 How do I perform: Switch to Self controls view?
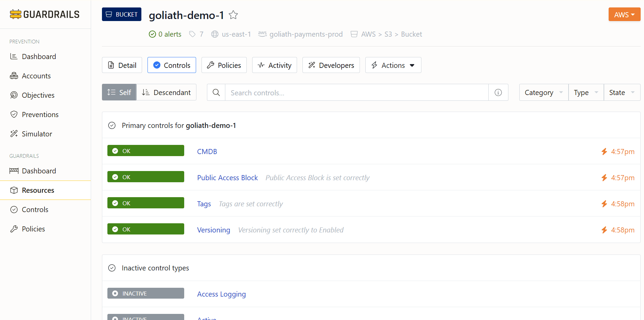(119, 93)
